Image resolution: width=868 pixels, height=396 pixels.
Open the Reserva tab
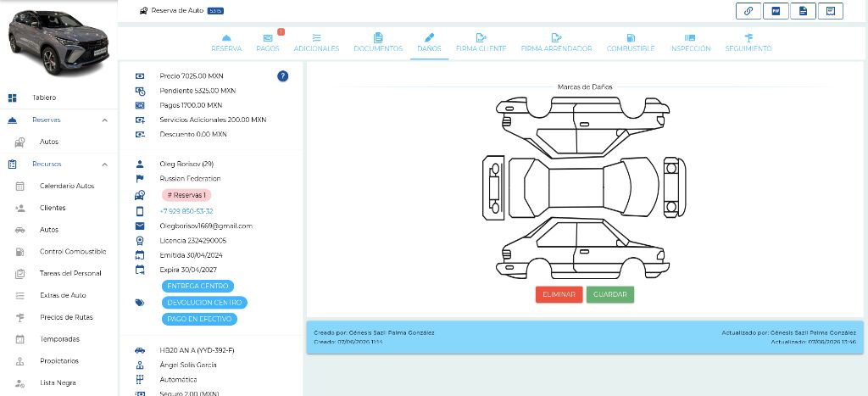coord(226,43)
